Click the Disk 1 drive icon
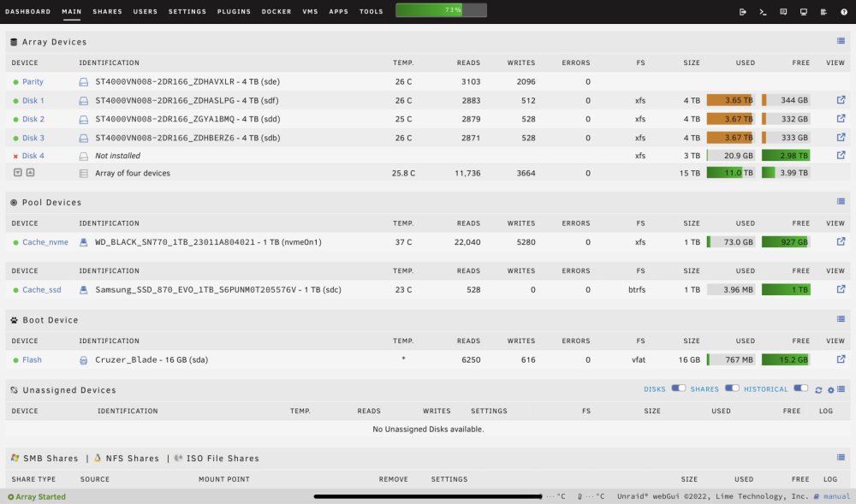The height and width of the screenshot is (504, 856). click(x=84, y=100)
